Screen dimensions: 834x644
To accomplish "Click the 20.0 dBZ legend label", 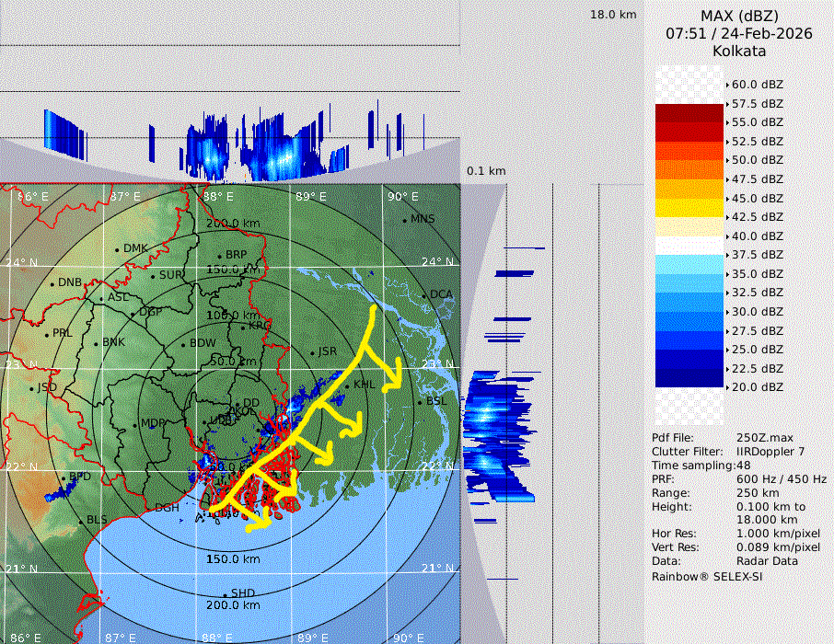I will [x=757, y=387].
